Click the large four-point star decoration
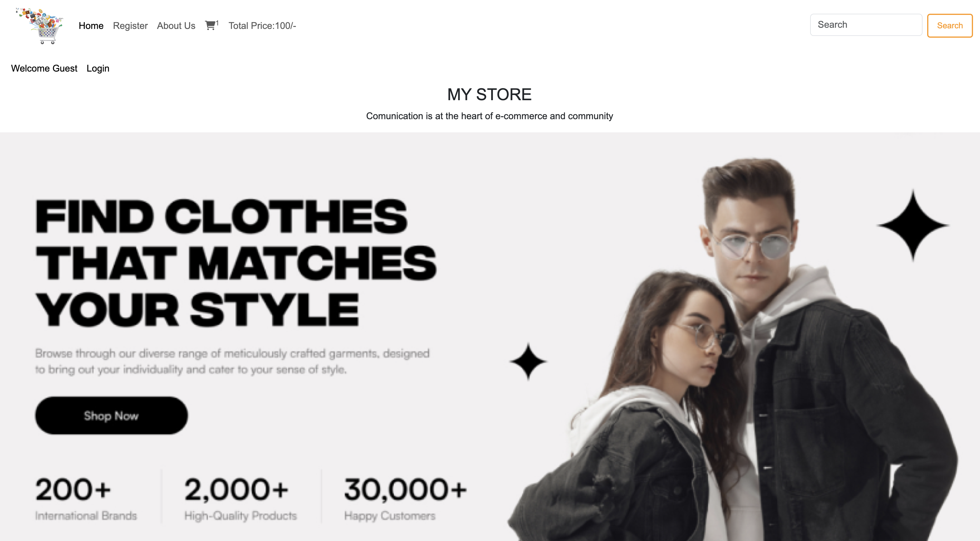The image size is (980, 541). [913, 226]
